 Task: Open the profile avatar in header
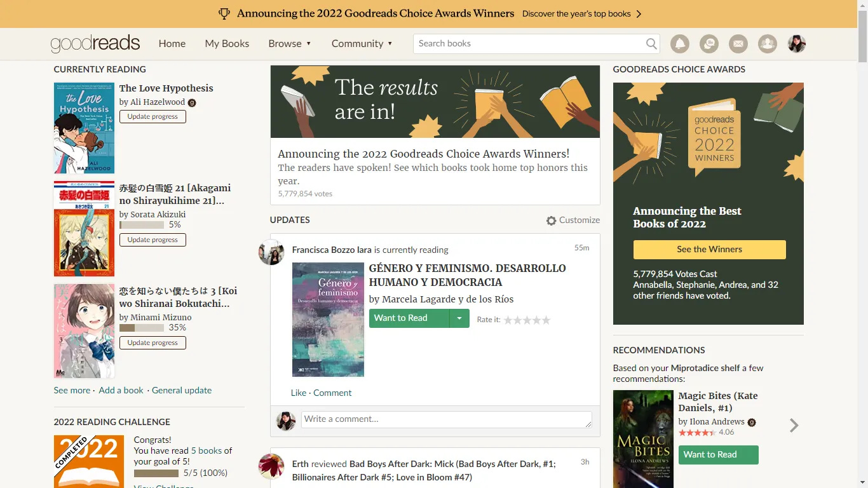(x=797, y=44)
